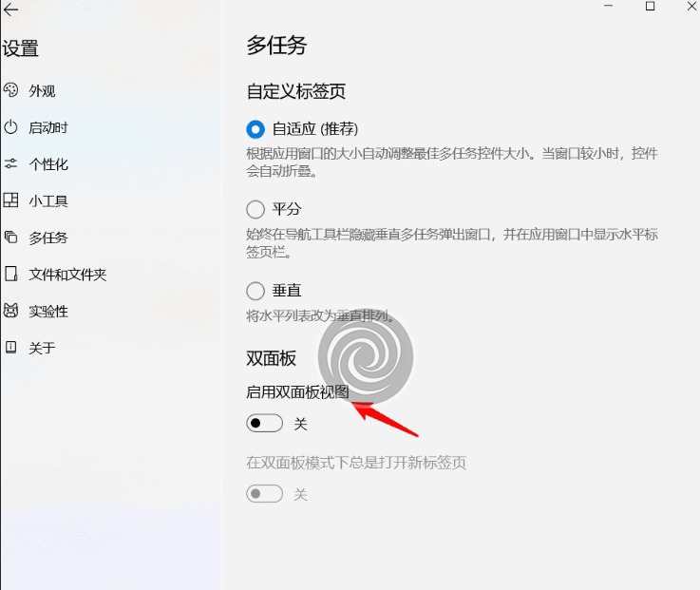Choose the 平分 radio button

pyautogui.click(x=255, y=209)
